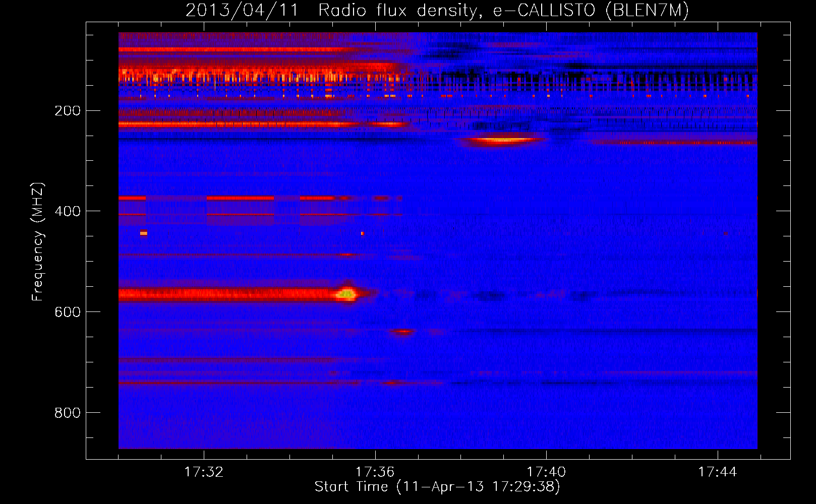816x504 pixels.
Task: Click the 17:32 time tick label
Action: 204,472
